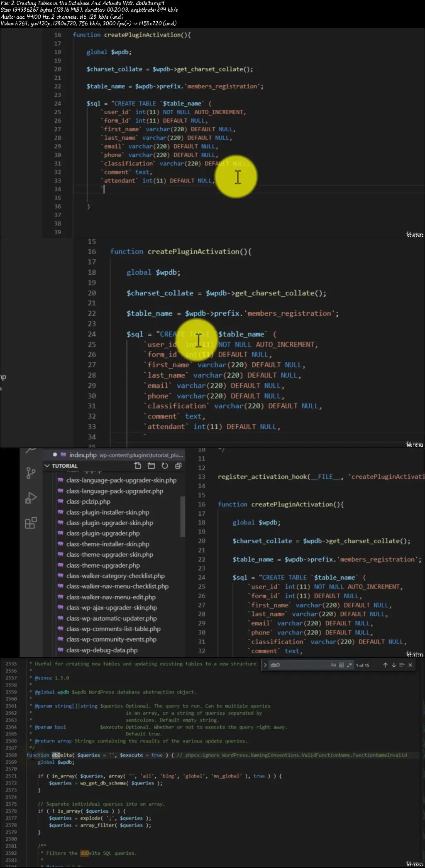Click the PHP icon beside class-pclzip.php
The width and height of the screenshot is (425, 868).
click(x=60, y=502)
